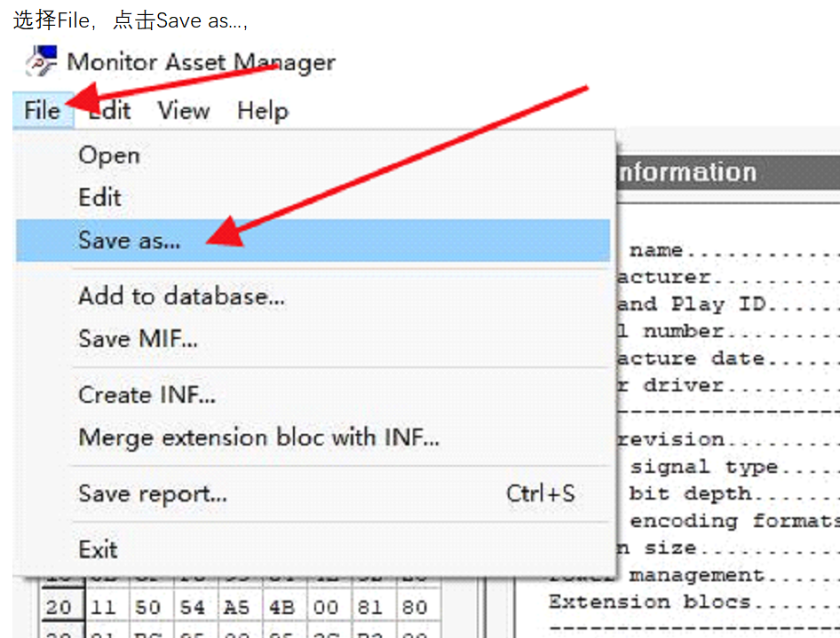This screenshot has width=840, height=638.
Task: Open the File menu in menu bar
Action: [42, 111]
